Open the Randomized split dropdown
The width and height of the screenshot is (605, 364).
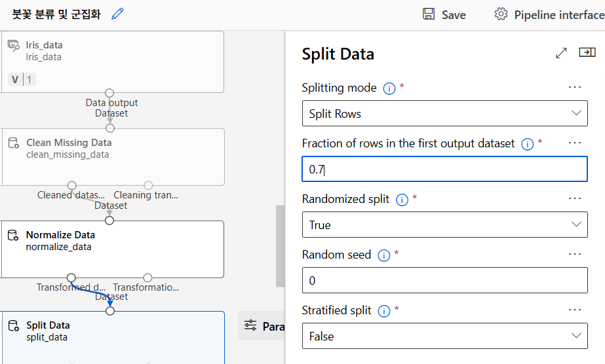444,225
